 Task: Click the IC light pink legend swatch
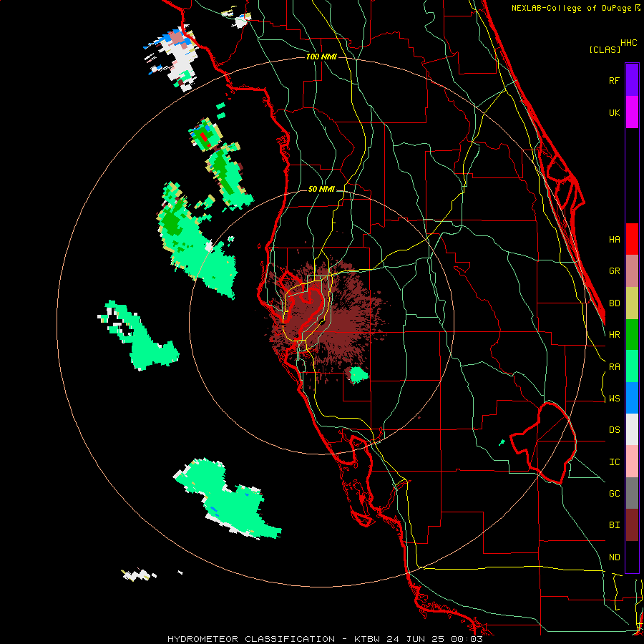pyautogui.click(x=632, y=462)
